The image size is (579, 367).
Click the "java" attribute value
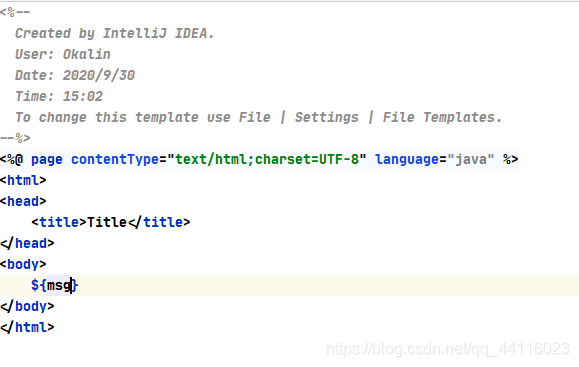pos(471,160)
